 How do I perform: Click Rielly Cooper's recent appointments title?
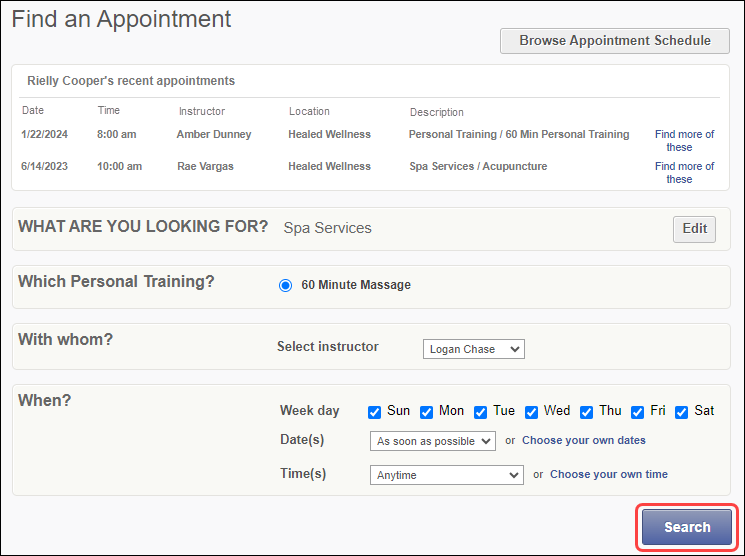click(131, 81)
